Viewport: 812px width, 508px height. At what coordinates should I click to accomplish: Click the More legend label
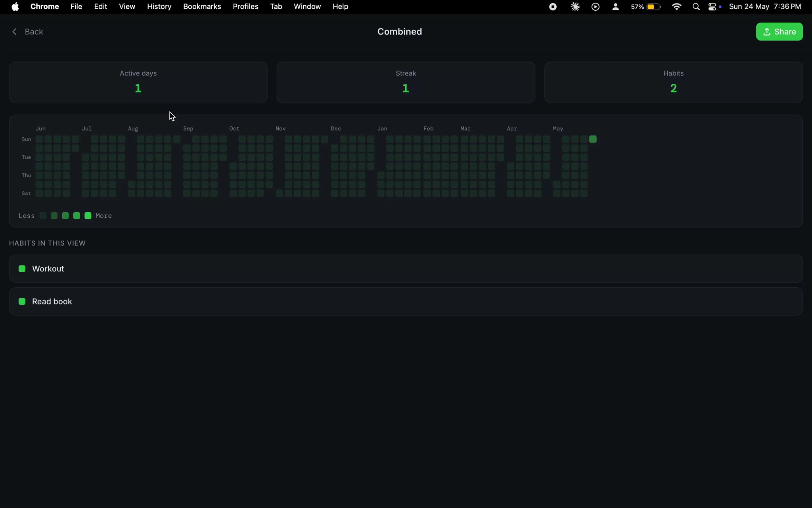point(103,216)
